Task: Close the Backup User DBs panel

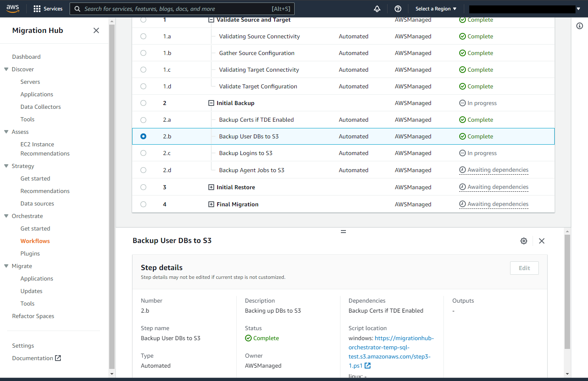Action: coord(542,241)
